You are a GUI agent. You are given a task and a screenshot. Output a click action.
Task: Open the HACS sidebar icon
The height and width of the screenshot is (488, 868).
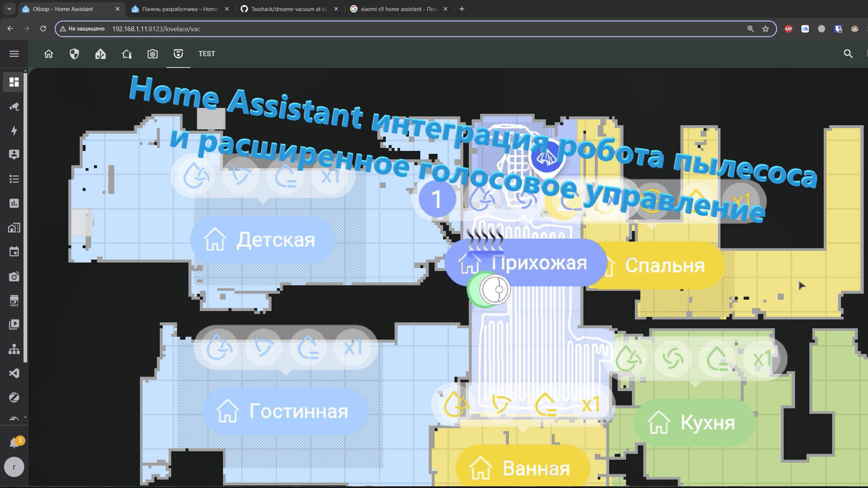(14, 300)
